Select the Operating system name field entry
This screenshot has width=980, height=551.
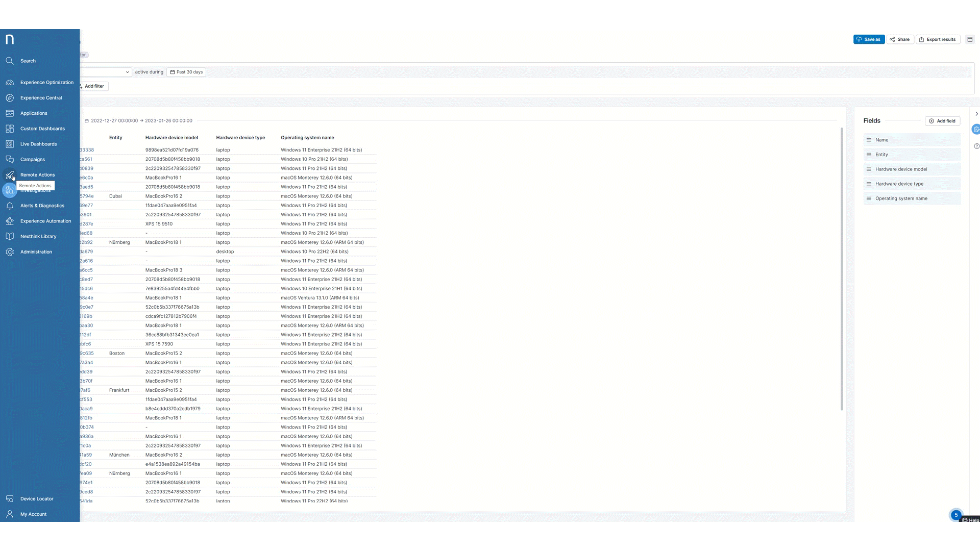(912, 198)
